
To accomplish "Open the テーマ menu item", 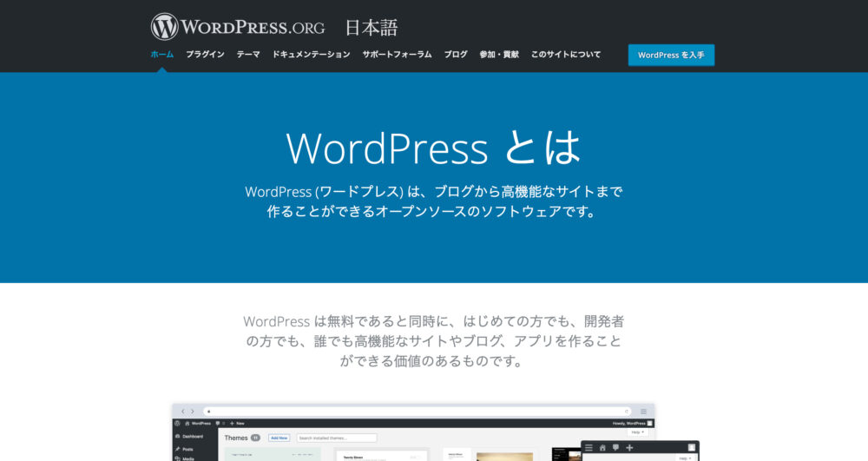I will pyautogui.click(x=248, y=54).
